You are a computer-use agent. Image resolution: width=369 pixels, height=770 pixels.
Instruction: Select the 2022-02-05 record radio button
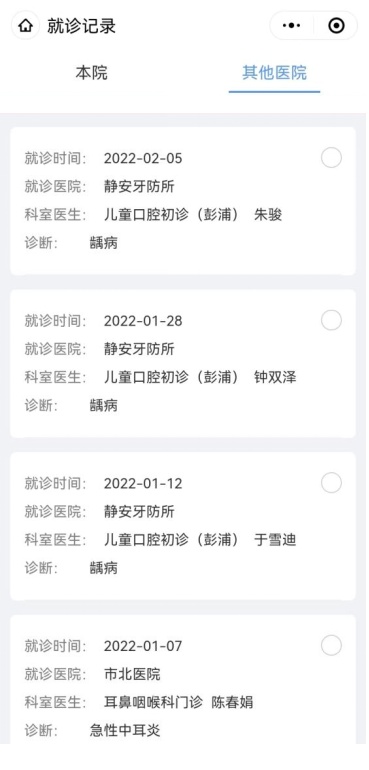331,158
